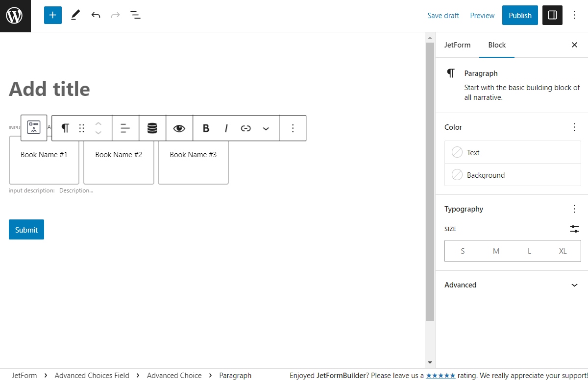Screen dimensions: 588x380
Task: Open the block inserter plus icon
Action: point(52,15)
